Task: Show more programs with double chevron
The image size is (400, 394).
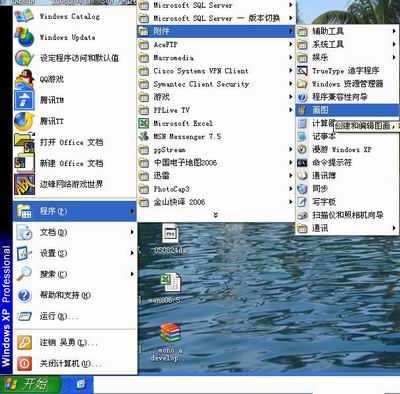Action: (216, 215)
